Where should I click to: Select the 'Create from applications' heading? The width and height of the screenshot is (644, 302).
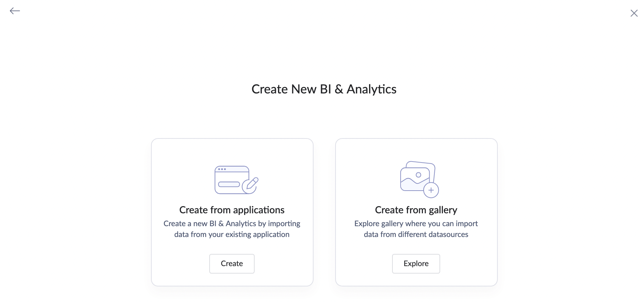[x=232, y=210]
